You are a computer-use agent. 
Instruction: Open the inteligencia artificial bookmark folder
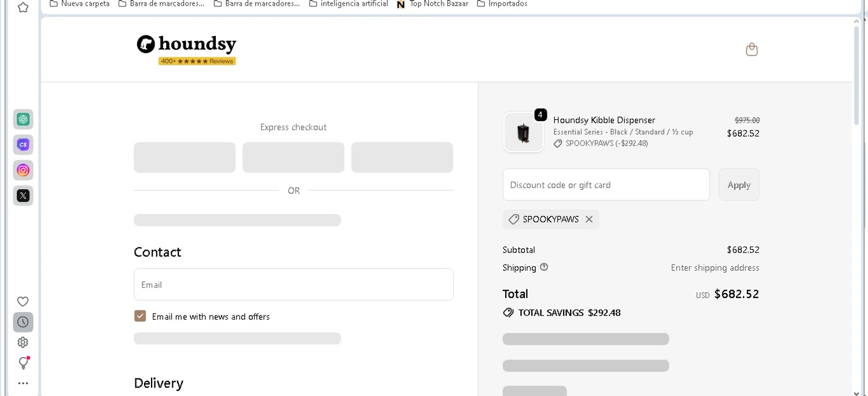(348, 4)
